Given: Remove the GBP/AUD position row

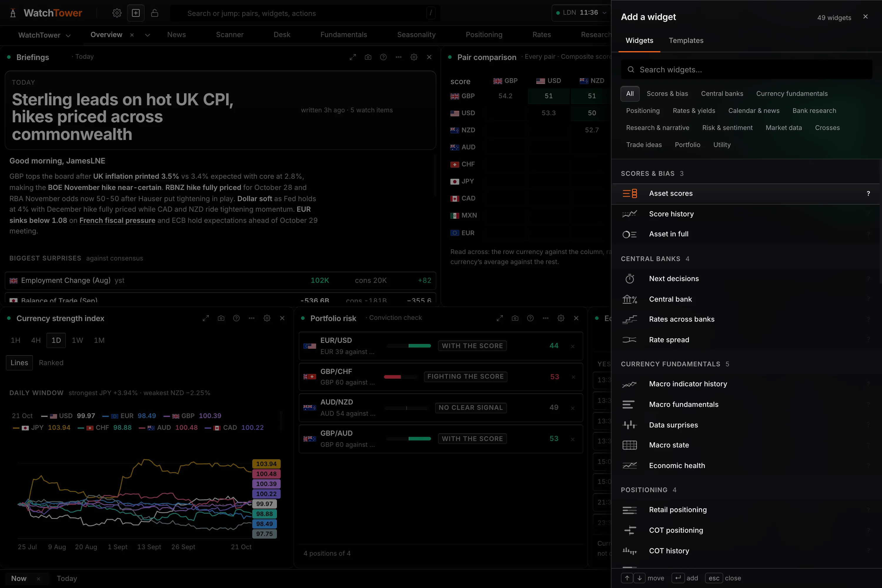Looking at the screenshot, I should pos(573,439).
